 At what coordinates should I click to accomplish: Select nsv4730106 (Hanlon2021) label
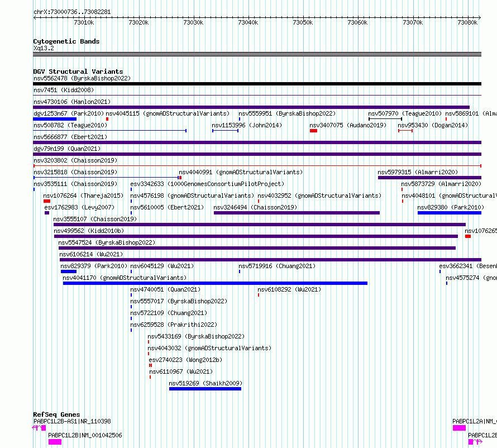(72, 102)
